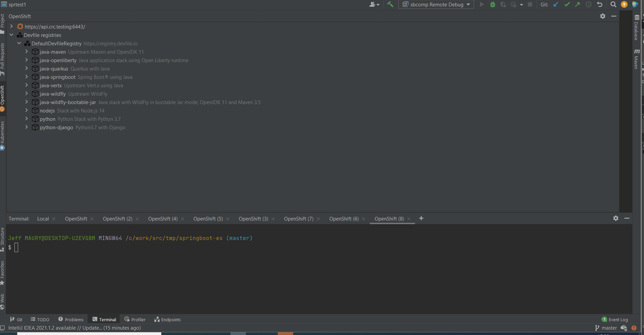
Task: Open the Endpoints tool window
Action: tap(167, 320)
